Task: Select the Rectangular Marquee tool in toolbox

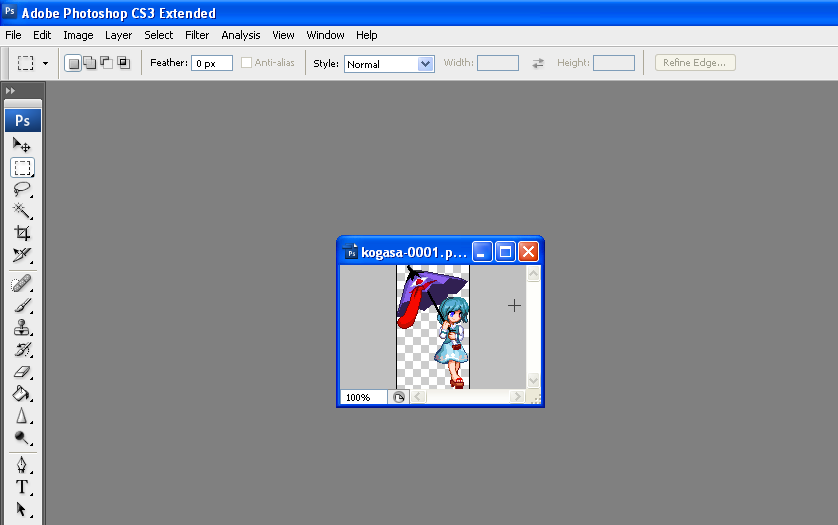Action: click(22, 167)
